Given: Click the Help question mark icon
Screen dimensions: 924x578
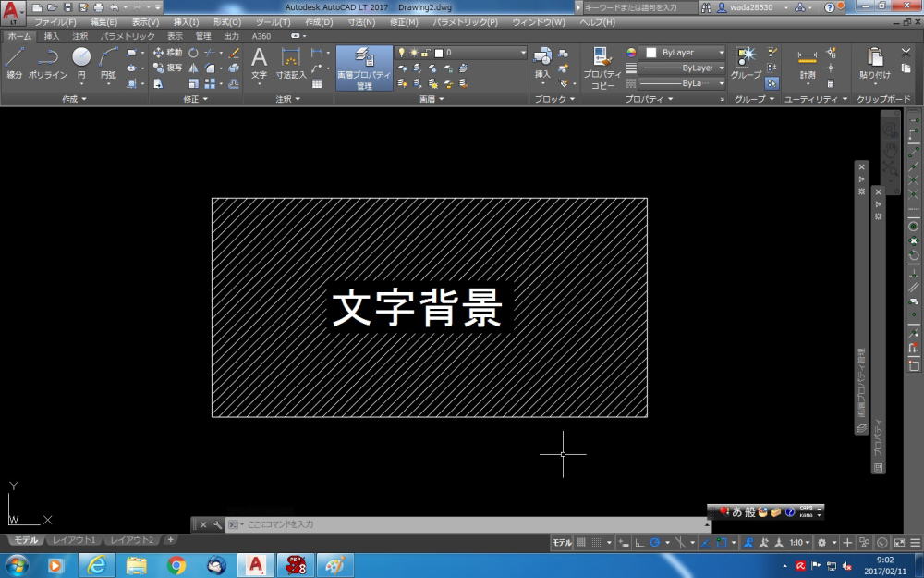Looking at the screenshot, I should point(829,7).
